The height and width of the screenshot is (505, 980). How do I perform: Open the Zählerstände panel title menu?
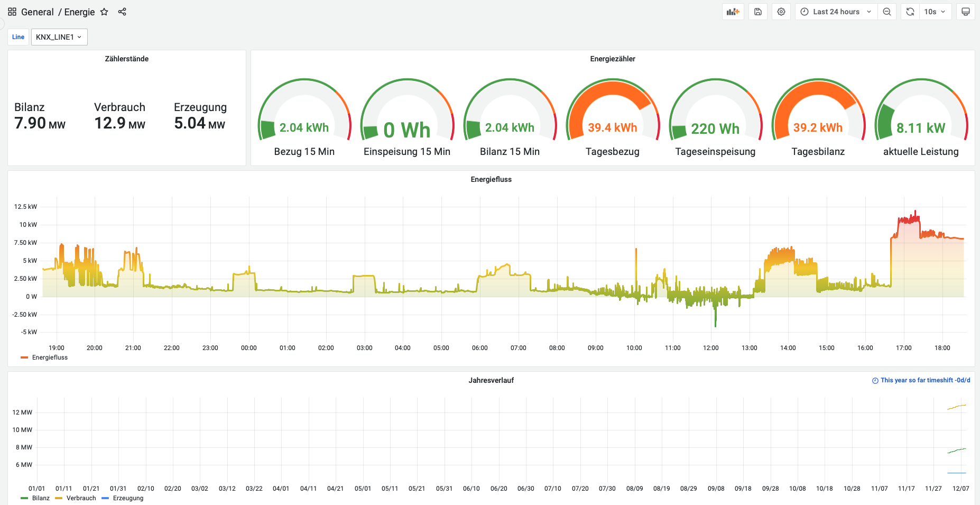pyautogui.click(x=126, y=59)
